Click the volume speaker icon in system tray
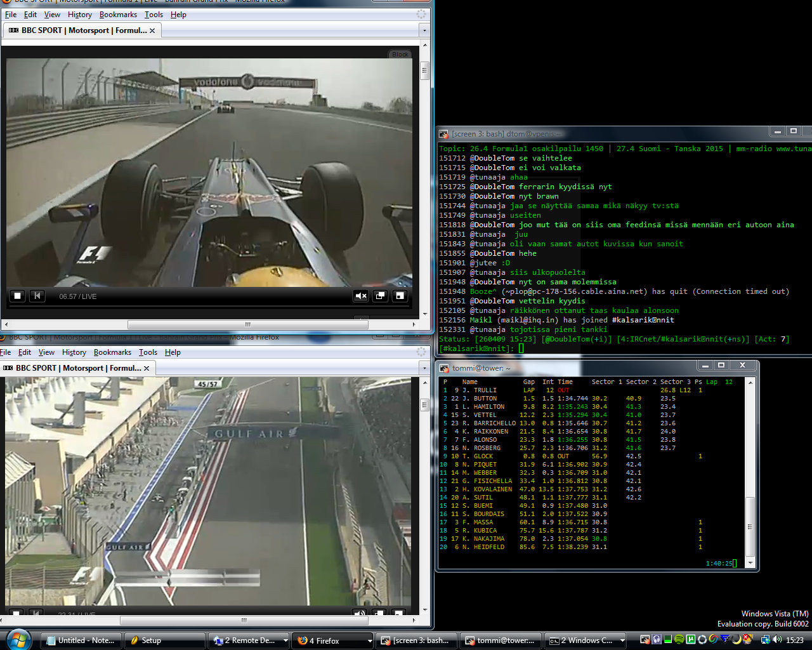812x650 pixels. (x=776, y=640)
